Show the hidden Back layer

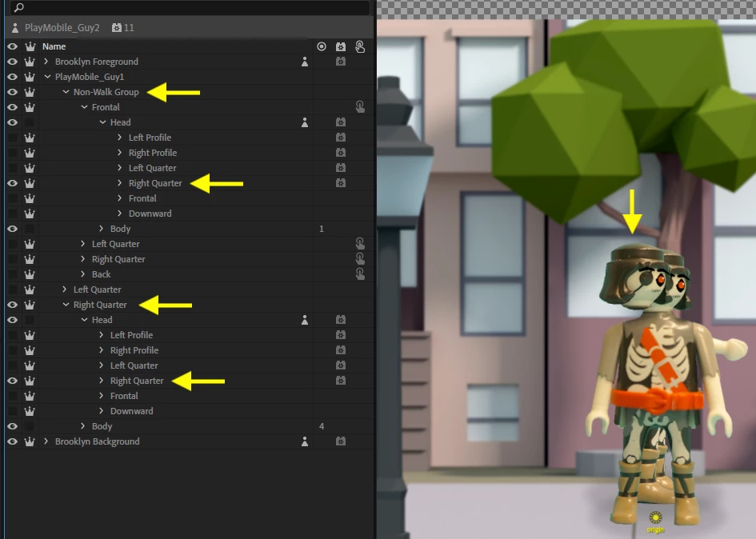coord(12,274)
